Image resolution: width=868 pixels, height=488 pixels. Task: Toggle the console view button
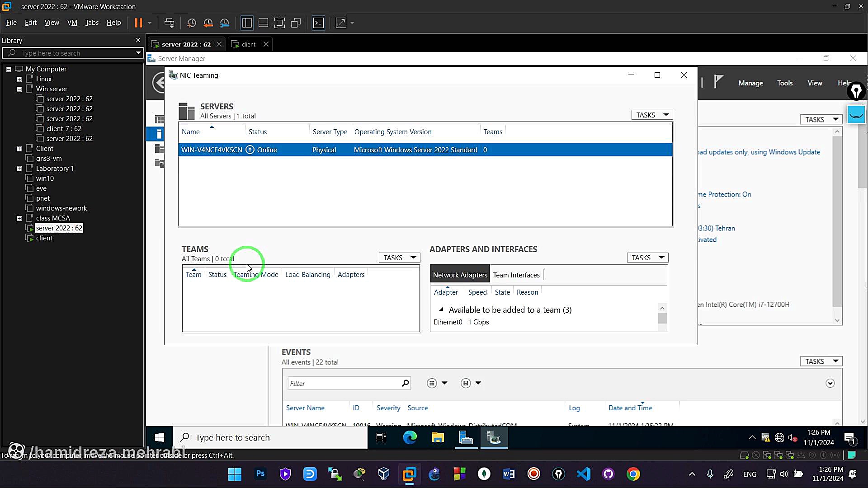(x=318, y=23)
